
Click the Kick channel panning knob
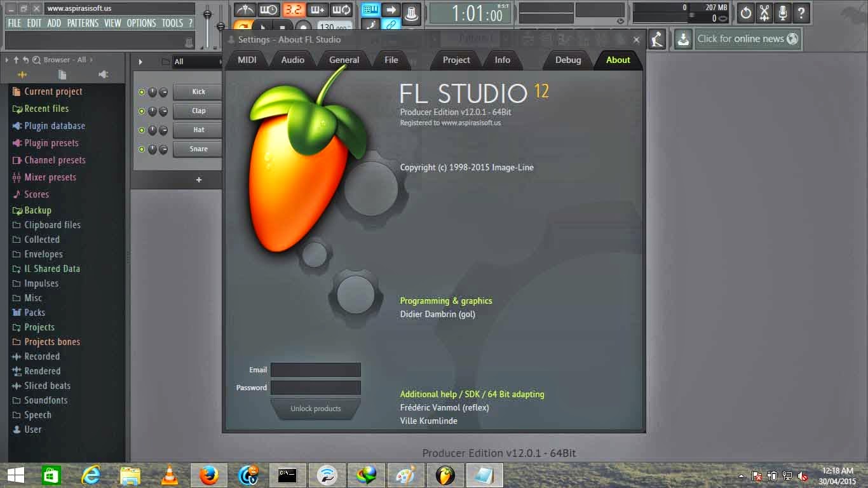click(153, 92)
